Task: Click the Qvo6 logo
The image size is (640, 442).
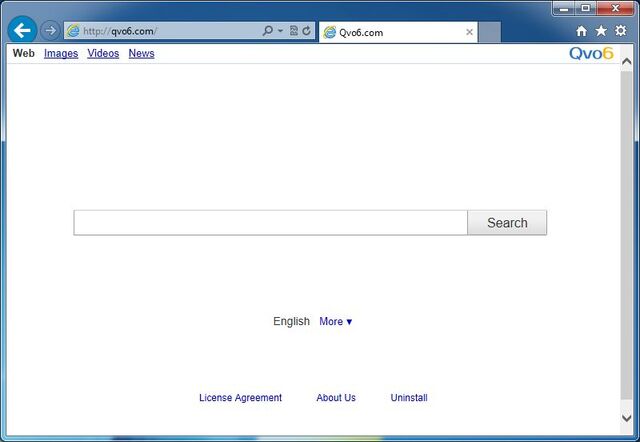Action: pos(591,53)
